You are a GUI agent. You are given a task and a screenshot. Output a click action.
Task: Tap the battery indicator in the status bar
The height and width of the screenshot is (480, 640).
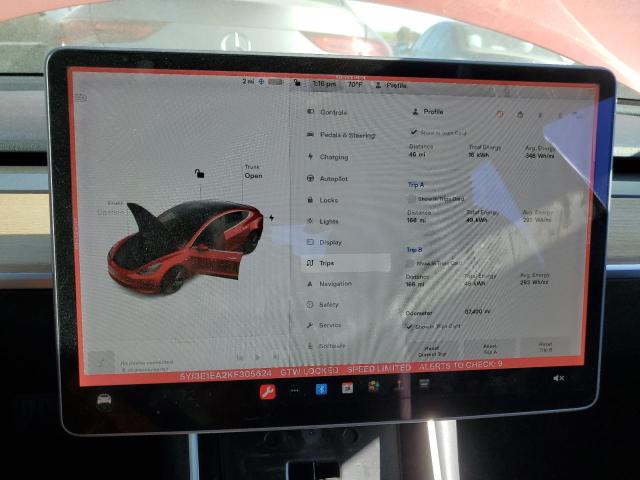click(275, 82)
